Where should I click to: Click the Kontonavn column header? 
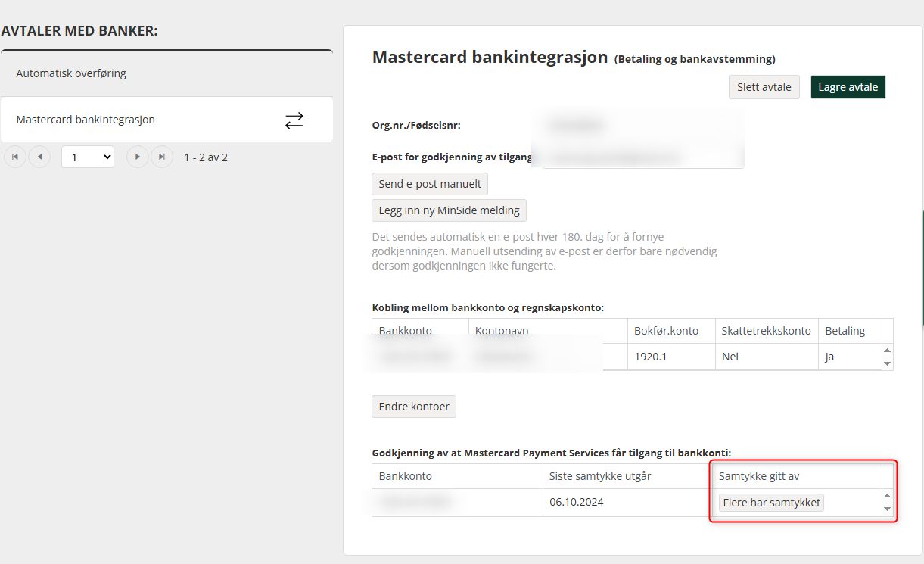(x=548, y=331)
